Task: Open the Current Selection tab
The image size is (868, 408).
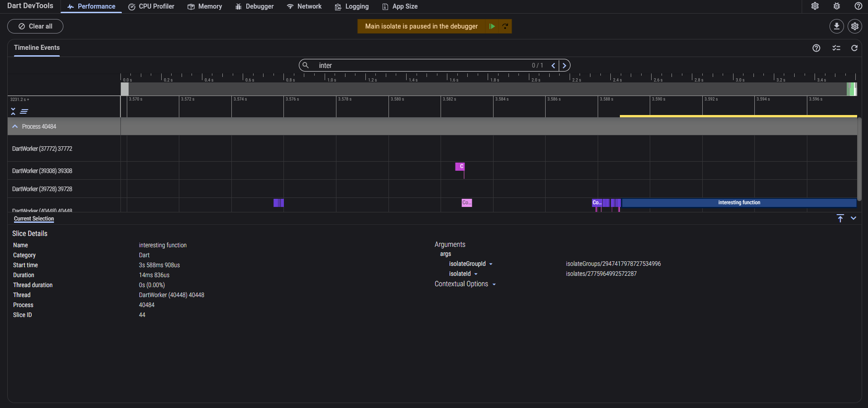Action: click(x=34, y=219)
